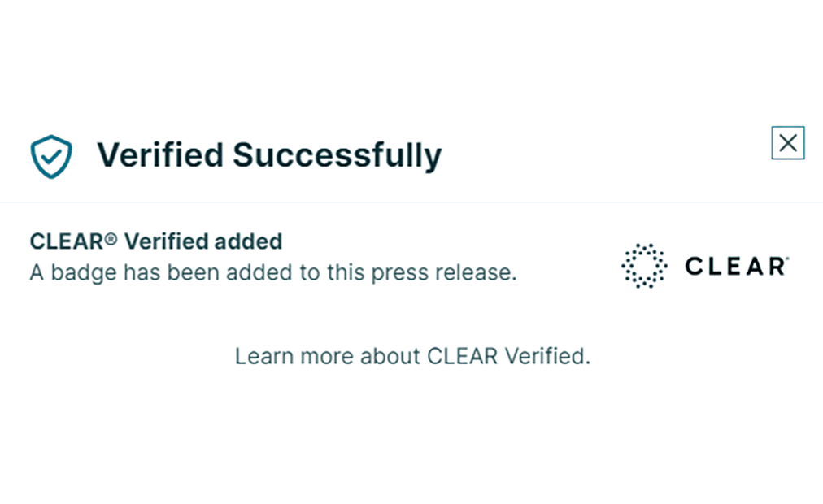Close the Verified Successfully dialog
This screenshot has height=504, width=823.
tap(787, 143)
